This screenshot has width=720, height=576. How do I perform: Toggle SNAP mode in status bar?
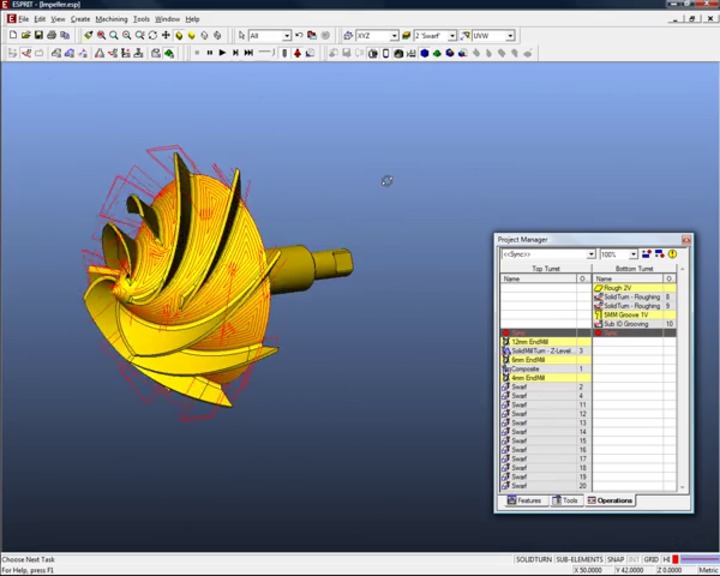click(x=615, y=559)
